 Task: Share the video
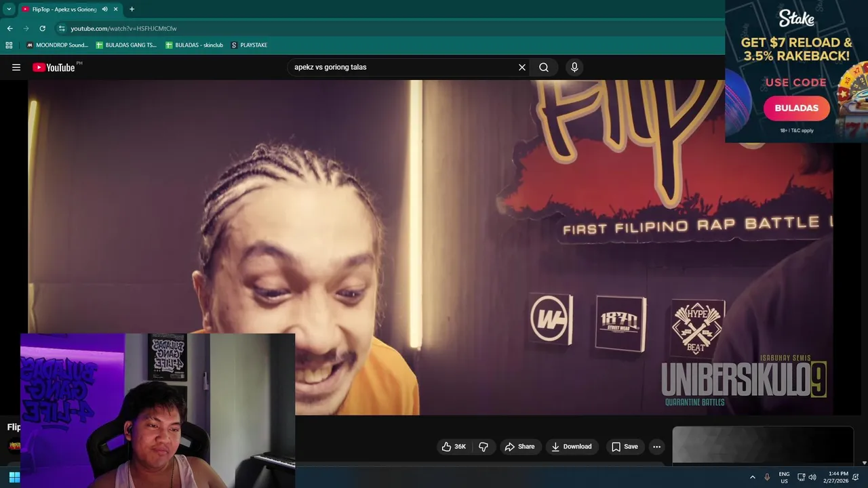(519, 447)
